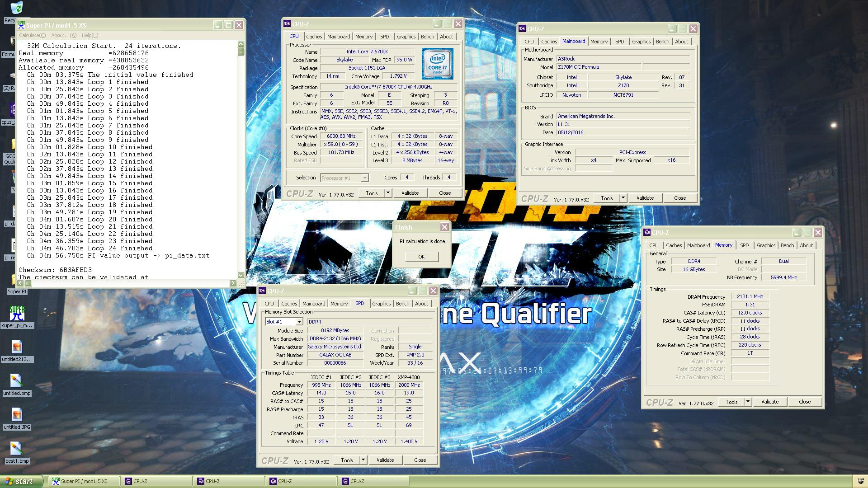Click the XMP-4000 column header
Image resolution: width=868 pixels, height=488 pixels.
[409, 377]
